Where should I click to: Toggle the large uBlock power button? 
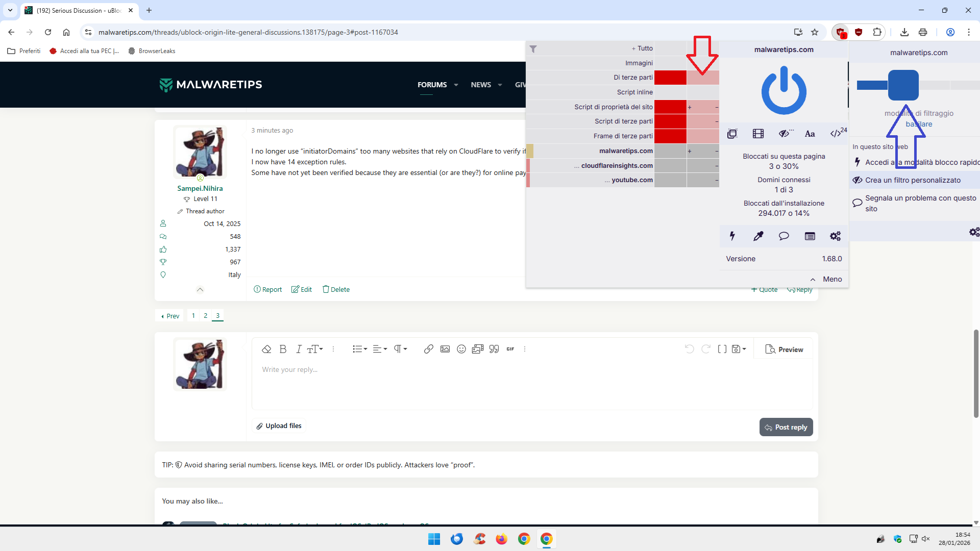783,91
